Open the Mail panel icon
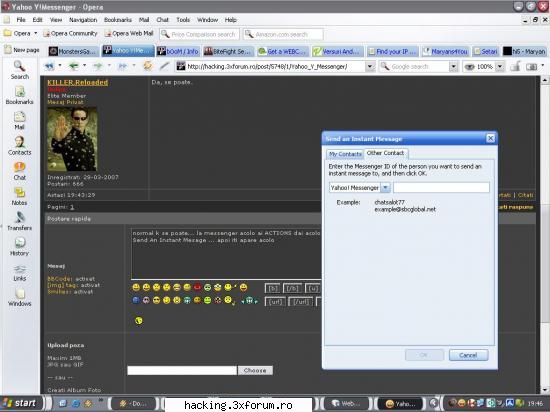 [19, 121]
